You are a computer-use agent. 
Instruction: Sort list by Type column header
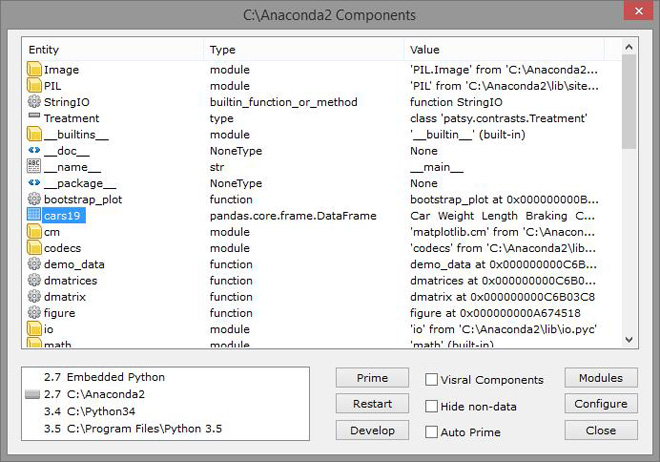303,50
